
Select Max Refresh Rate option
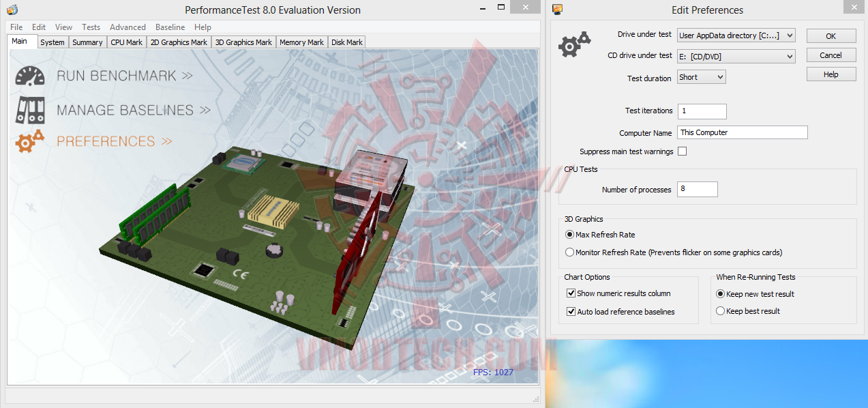click(x=570, y=235)
